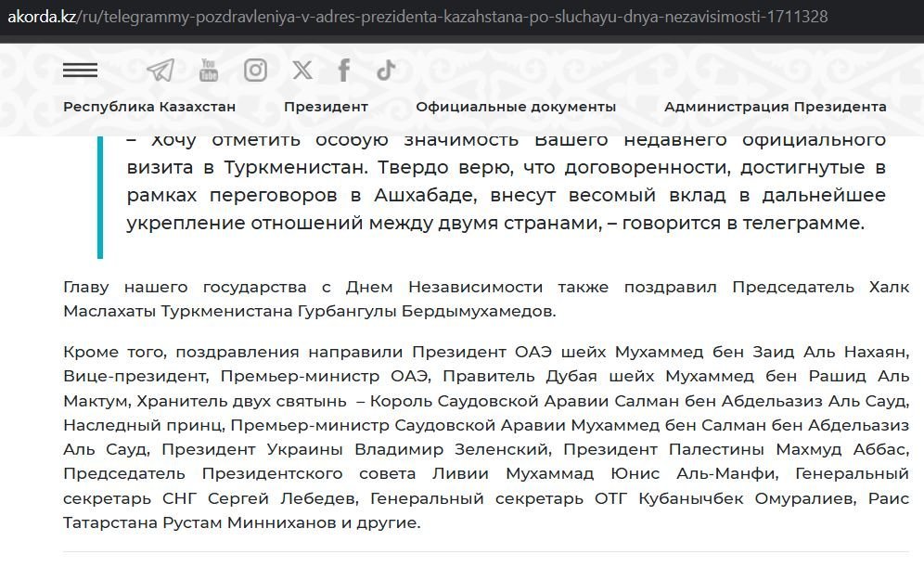Screen dimensions: 924x567
Task: Click the TikTok icon
Action: tap(385, 69)
